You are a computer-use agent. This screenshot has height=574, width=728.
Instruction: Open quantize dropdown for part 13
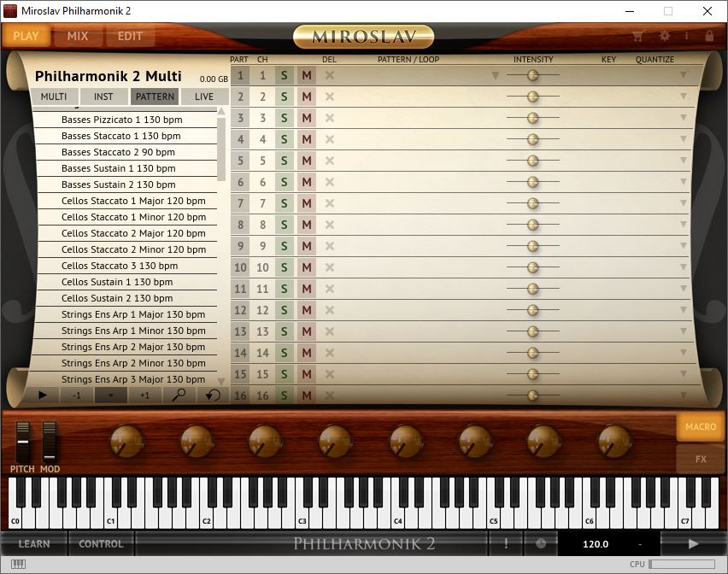684,331
